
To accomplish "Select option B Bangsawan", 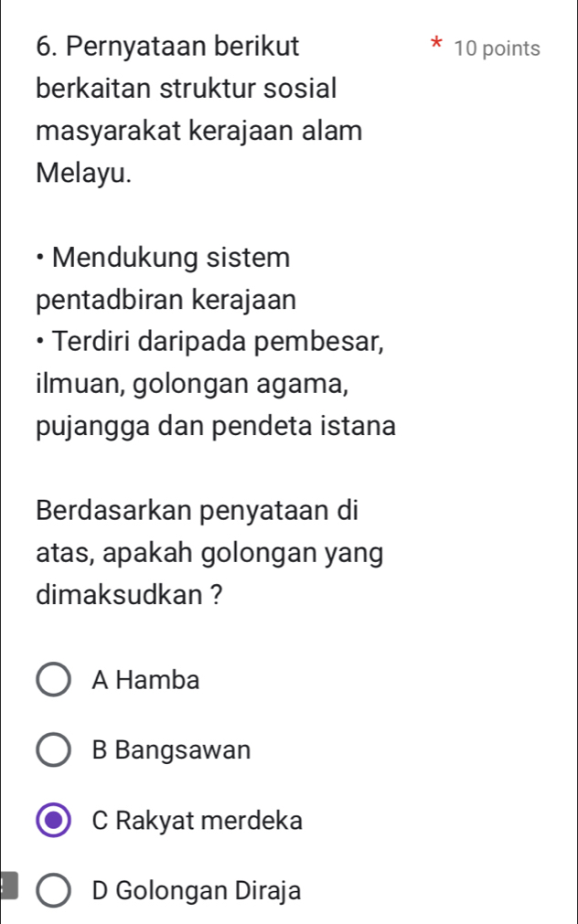I will click(54, 749).
